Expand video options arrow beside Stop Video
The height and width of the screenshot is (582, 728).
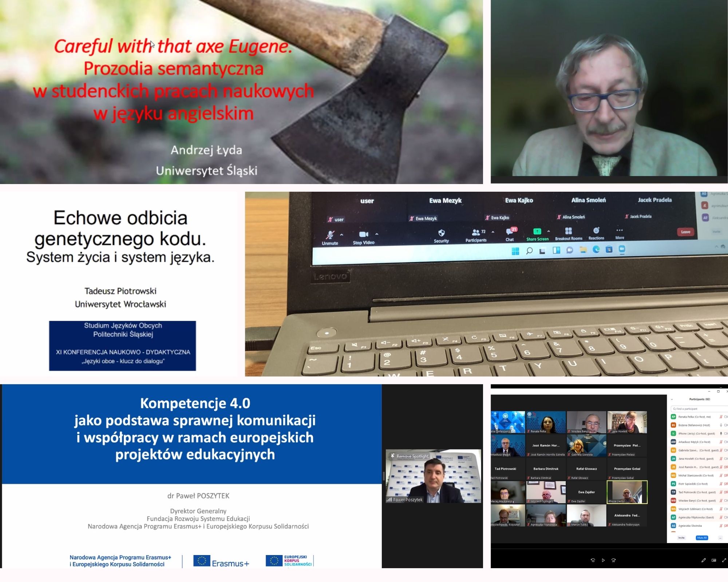[377, 234]
